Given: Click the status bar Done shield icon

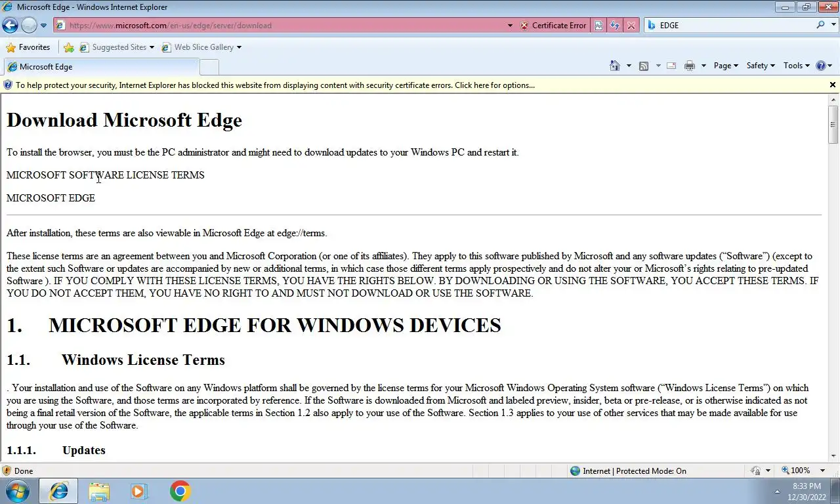Looking at the screenshot, I should point(7,471).
